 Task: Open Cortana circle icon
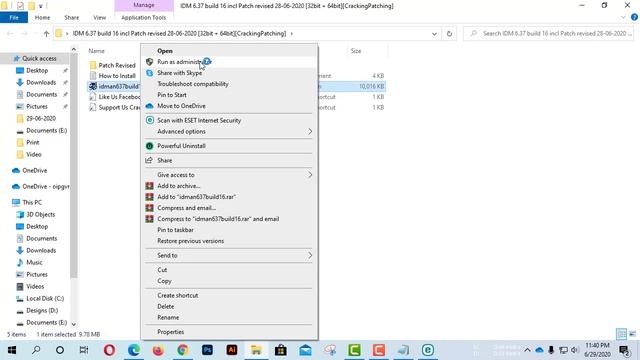click(60, 350)
